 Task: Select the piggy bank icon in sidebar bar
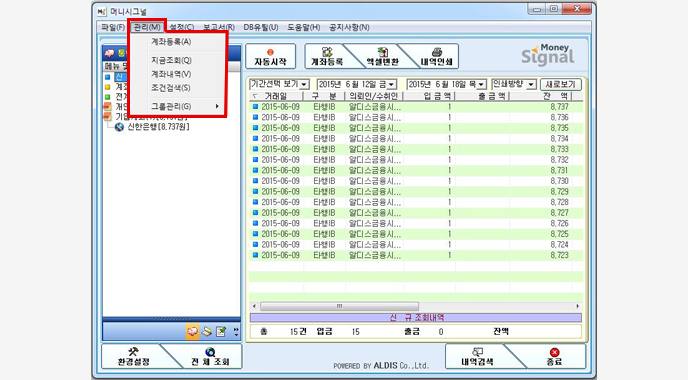click(x=192, y=332)
